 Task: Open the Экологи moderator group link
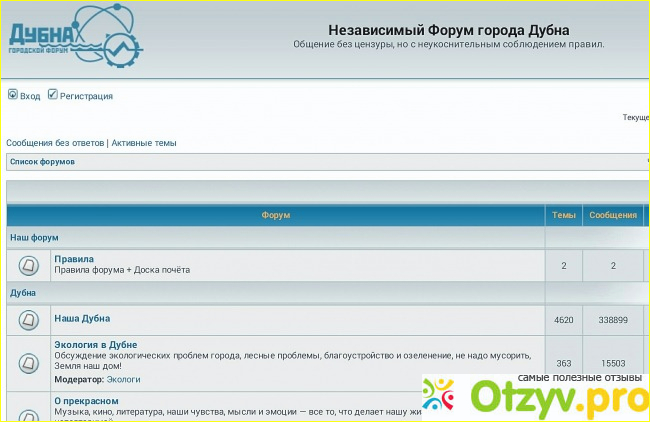(124, 379)
